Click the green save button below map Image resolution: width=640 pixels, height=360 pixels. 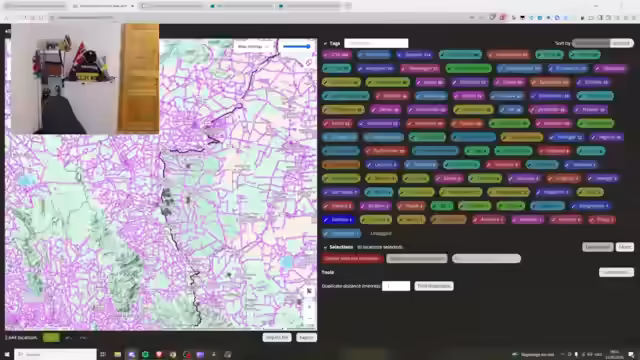point(51,338)
